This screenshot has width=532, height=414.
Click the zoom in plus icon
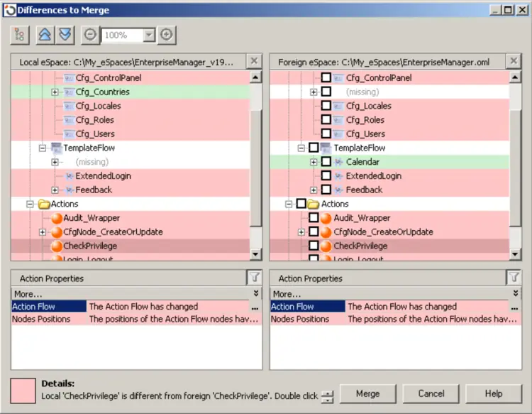pyautogui.click(x=166, y=35)
